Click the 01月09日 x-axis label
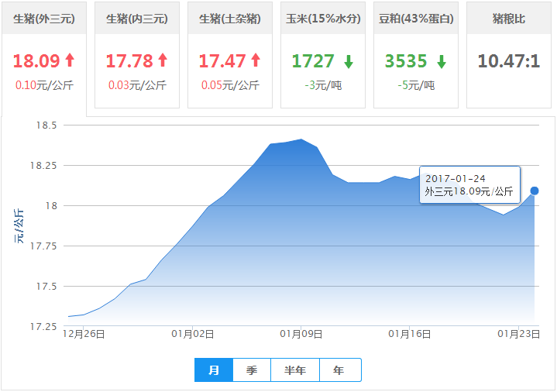This screenshot has width=557, height=392. 301,334
